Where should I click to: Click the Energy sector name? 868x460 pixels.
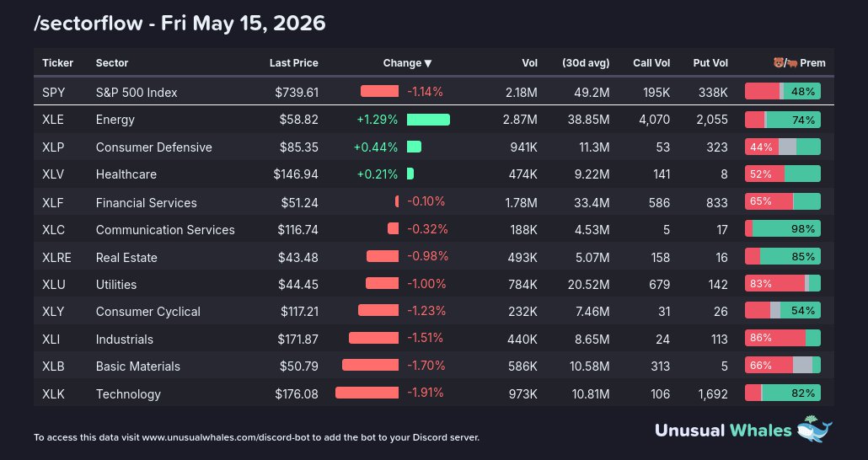[x=115, y=120]
